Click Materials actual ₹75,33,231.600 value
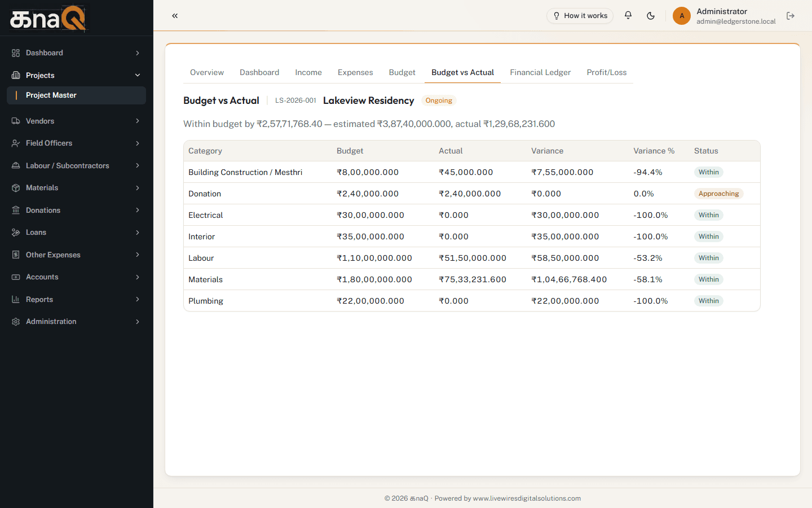The image size is (812, 508). click(473, 279)
